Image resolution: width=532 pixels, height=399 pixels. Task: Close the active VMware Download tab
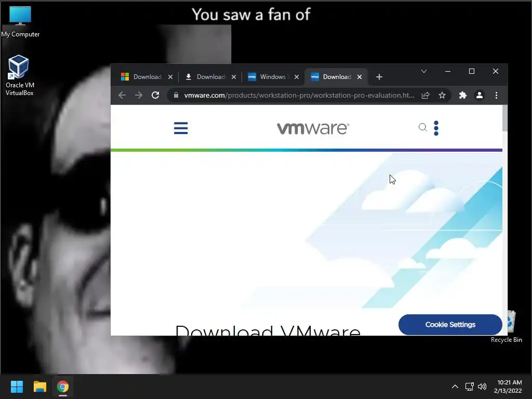pos(360,77)
